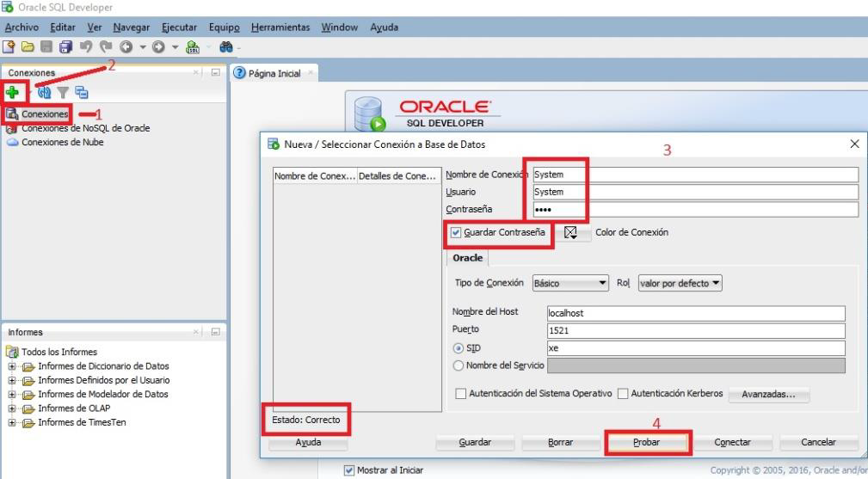The image size is (868, 479).
Task: Click the question mark icon on Página Inicial tab
Action: [239, 73]
